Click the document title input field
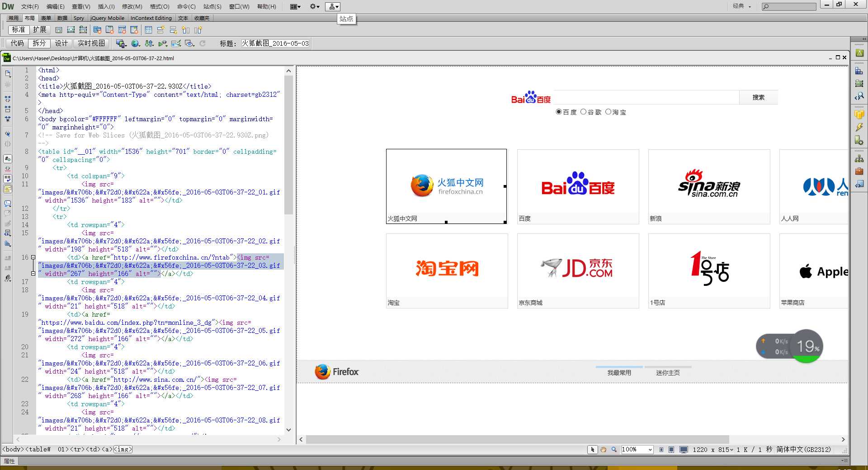Image resolution: width=868 pixels, height=470 pixels. pyautogui.click(x=275, y=43)
